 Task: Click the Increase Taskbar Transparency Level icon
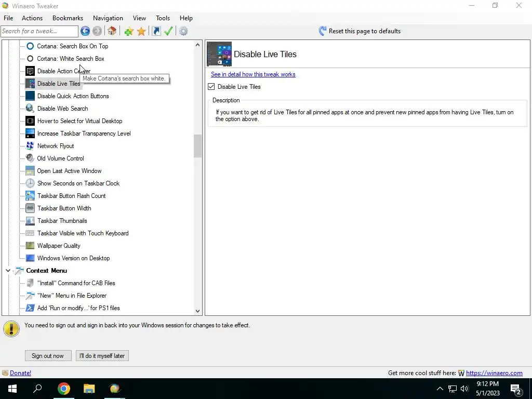point(30,134)
